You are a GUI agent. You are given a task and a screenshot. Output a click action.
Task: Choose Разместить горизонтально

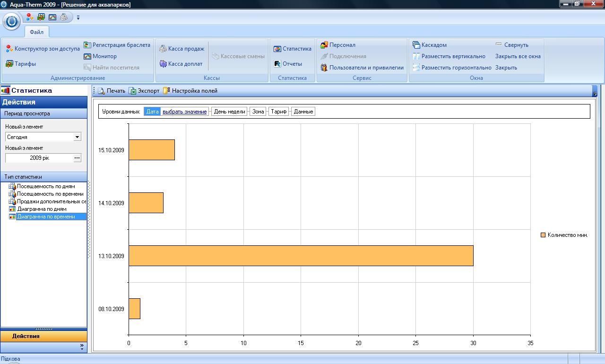click(452, 68)
